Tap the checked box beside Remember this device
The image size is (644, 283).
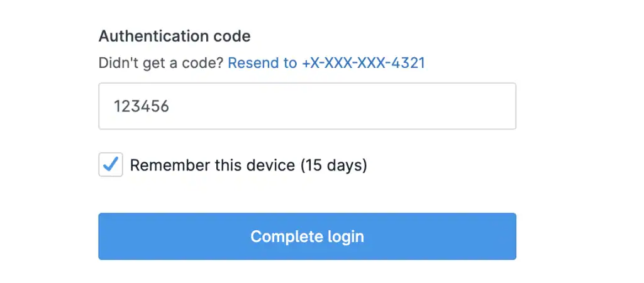pos(111,165)
